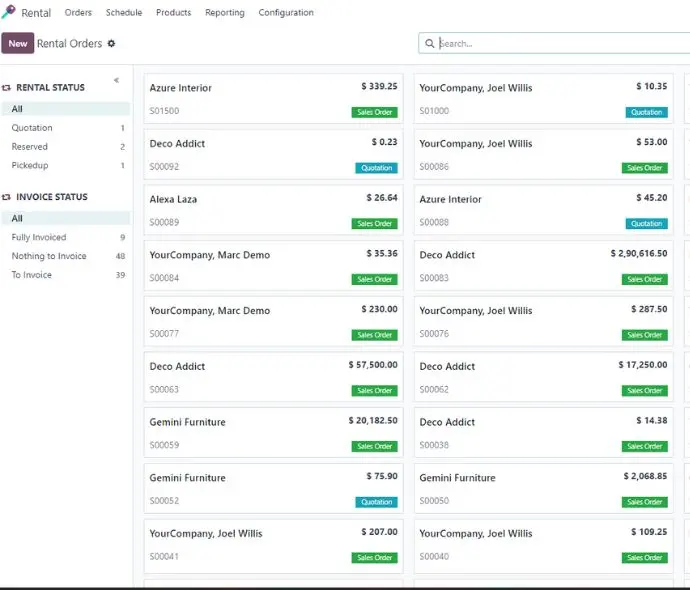The height and width of the screenshot is (590, 690).
Task: Collapse the filter sidebar with the chevron
Action: coord(117,80)
